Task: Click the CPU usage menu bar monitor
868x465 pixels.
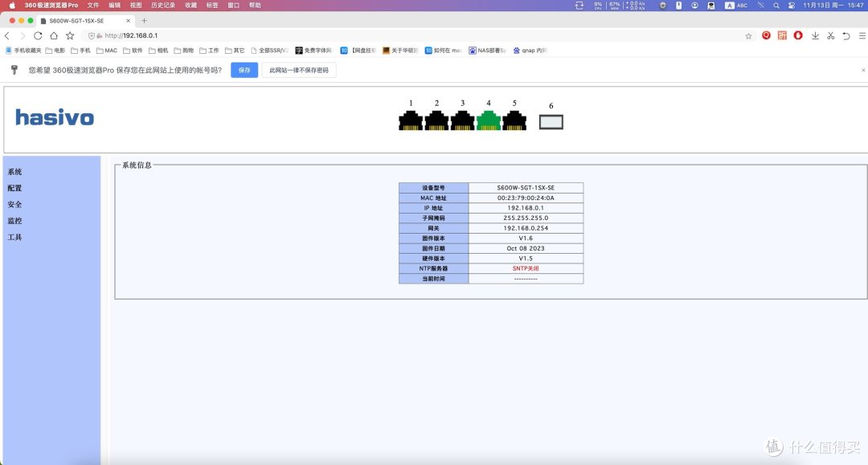Action: (x=598, y=6)
